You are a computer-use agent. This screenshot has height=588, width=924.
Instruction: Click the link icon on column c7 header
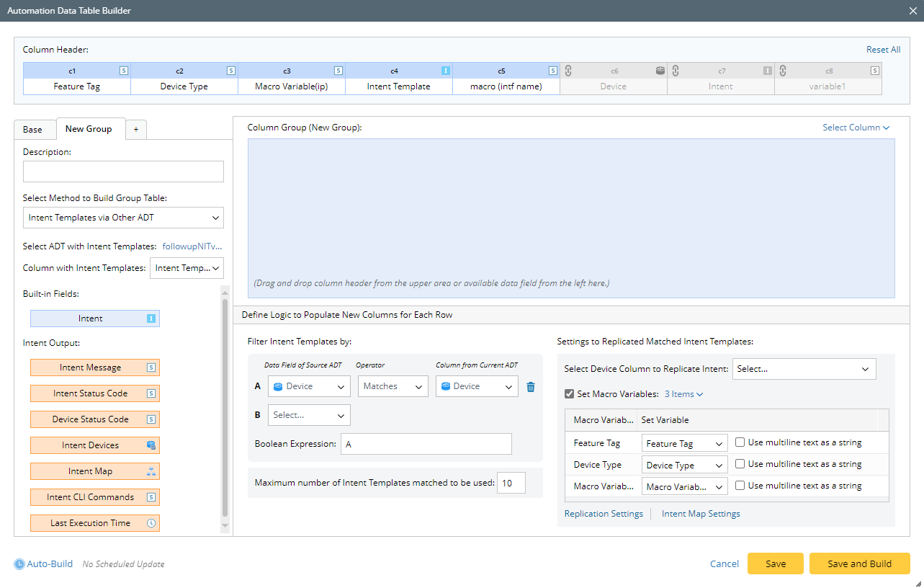click(675, 71)
